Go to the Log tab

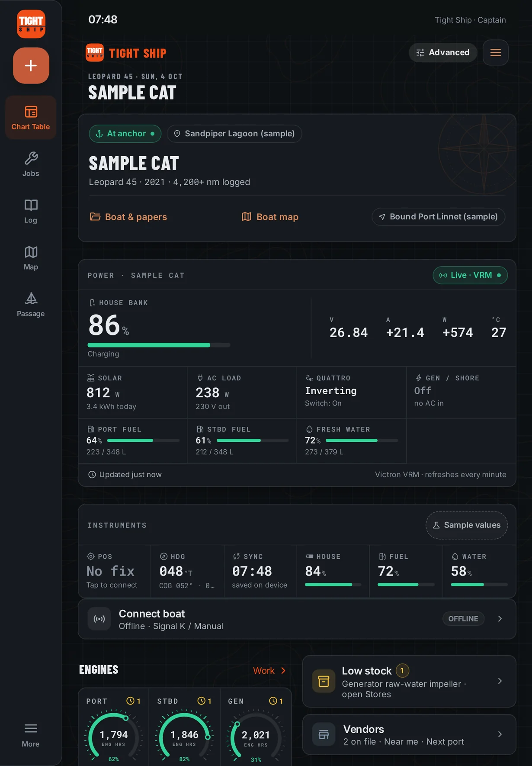pos(31,211)
